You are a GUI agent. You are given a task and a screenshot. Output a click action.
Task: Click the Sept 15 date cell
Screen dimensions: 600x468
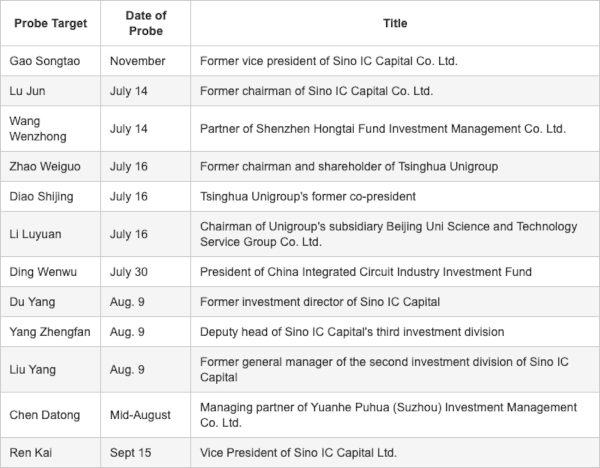coord(130,452)
